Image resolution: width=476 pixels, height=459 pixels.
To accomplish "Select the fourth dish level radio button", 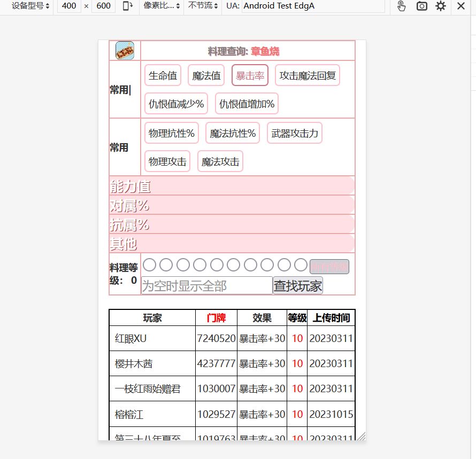I will [199, 265].
